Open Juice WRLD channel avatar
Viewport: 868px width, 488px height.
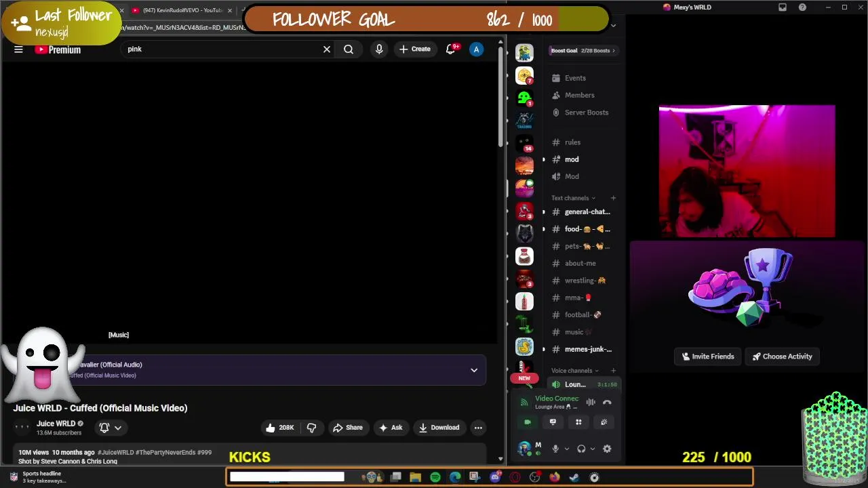click(x=22, y=428)
